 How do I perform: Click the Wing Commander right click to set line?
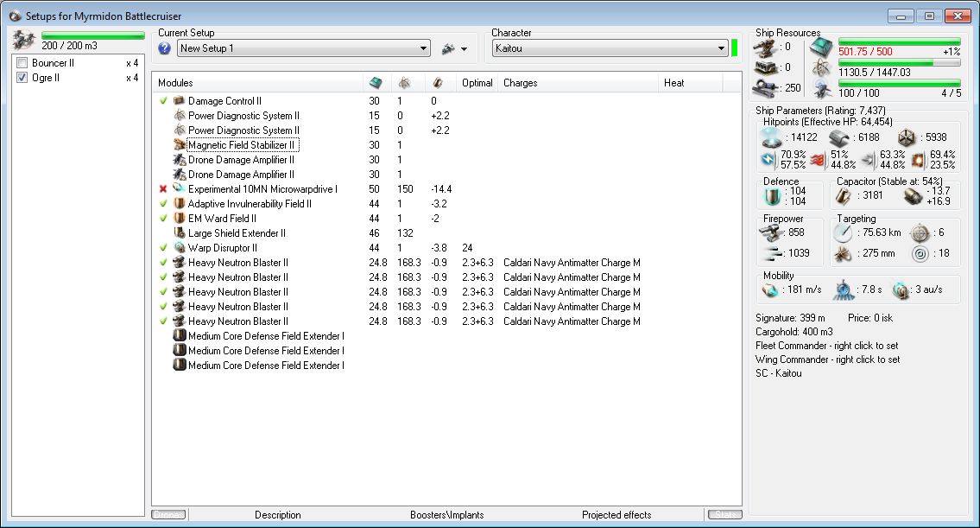[x=827, y=359]
